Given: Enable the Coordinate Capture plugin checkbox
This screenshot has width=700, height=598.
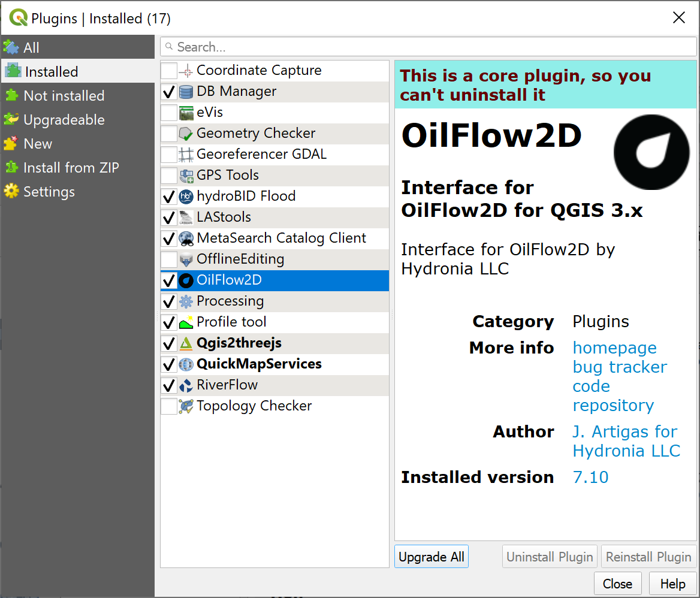Looking at the screenshot, I should point(169,71).
